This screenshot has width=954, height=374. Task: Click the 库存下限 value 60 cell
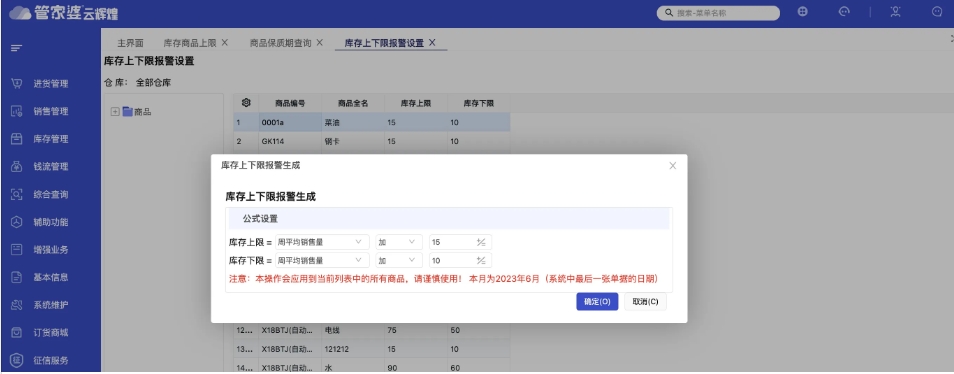479,367
